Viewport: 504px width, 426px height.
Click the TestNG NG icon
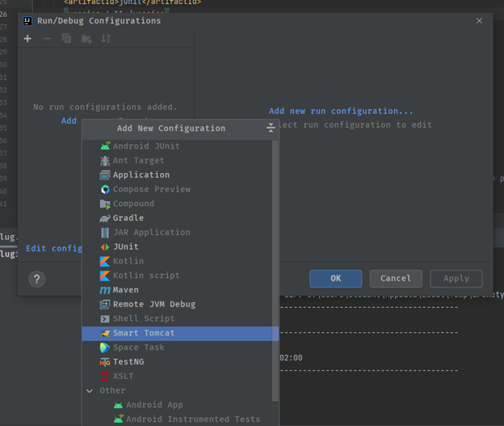[x=105, y=362]
